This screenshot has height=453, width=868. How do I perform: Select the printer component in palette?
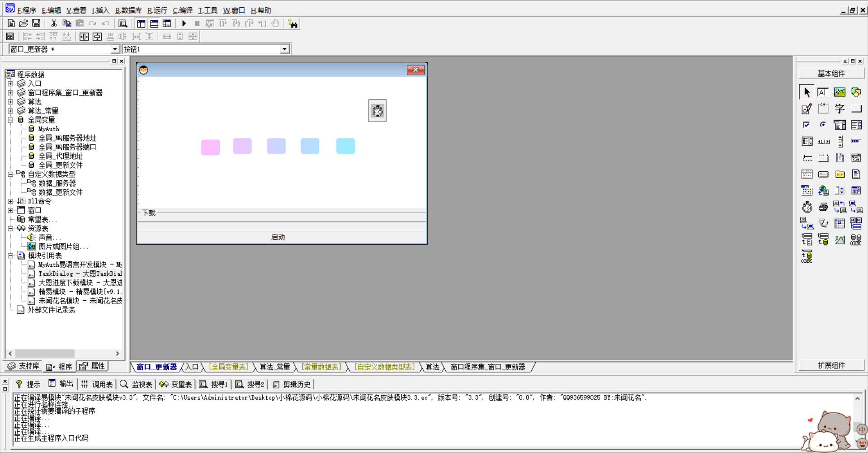click(823, 207)
